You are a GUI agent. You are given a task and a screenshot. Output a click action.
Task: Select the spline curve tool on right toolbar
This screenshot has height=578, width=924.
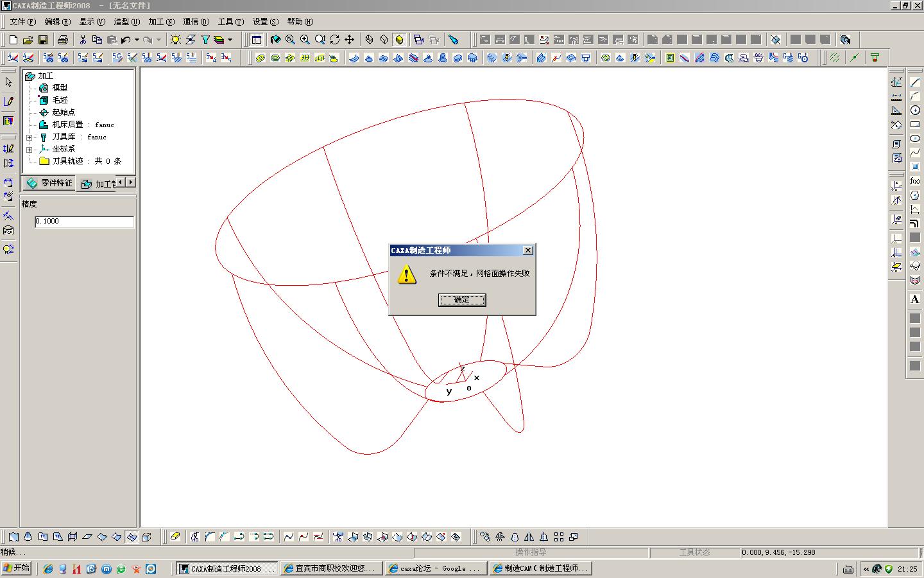[915, 153]
